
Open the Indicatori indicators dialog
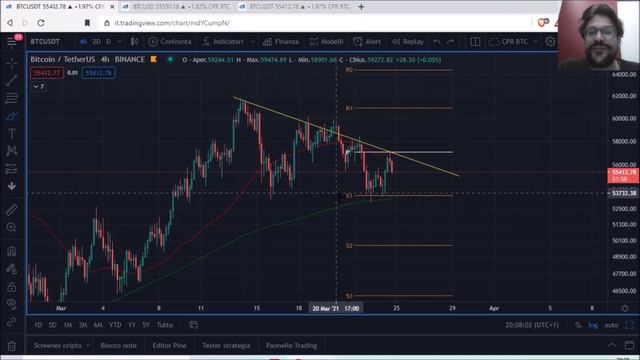223,42
